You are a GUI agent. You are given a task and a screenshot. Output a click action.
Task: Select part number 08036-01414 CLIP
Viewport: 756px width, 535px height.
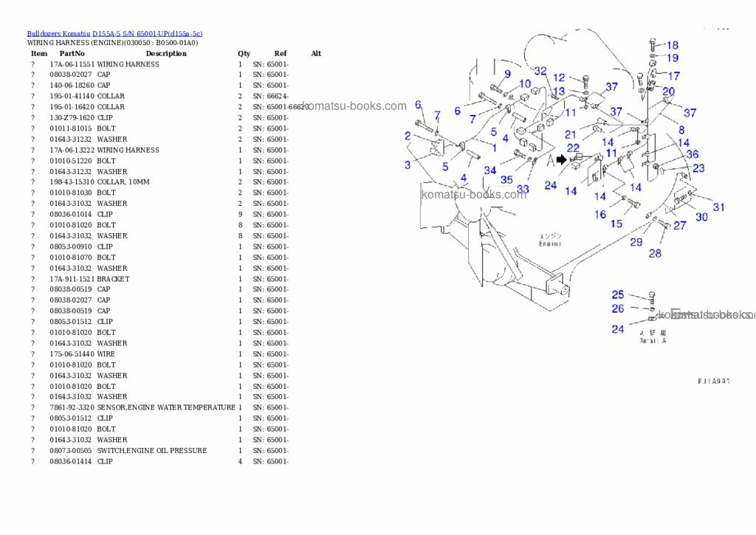pos(72,461)
